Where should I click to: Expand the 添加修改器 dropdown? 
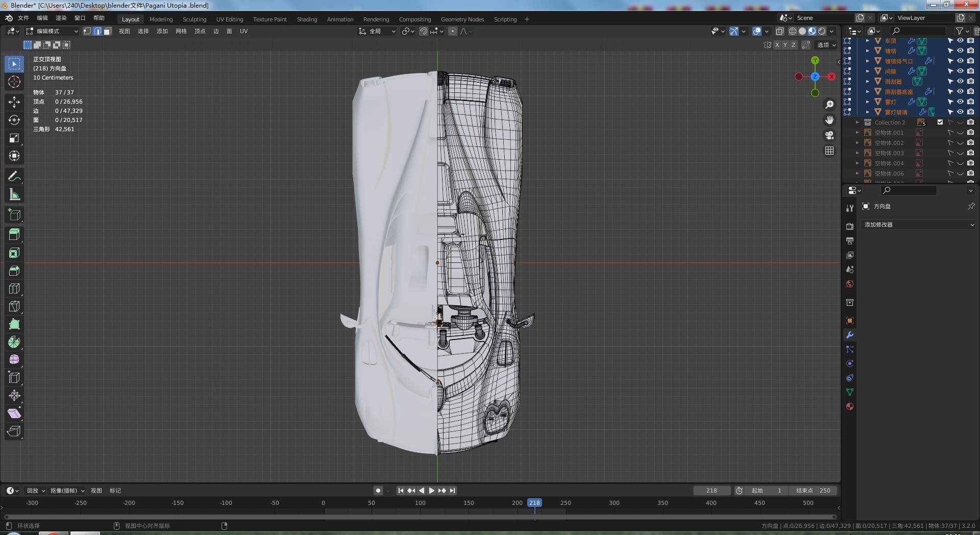918,225
